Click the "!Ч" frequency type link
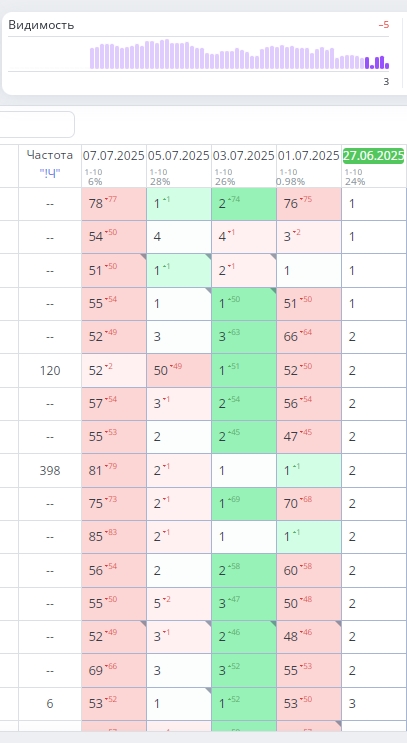Screen dimensions: 407x743 (50, 173)
